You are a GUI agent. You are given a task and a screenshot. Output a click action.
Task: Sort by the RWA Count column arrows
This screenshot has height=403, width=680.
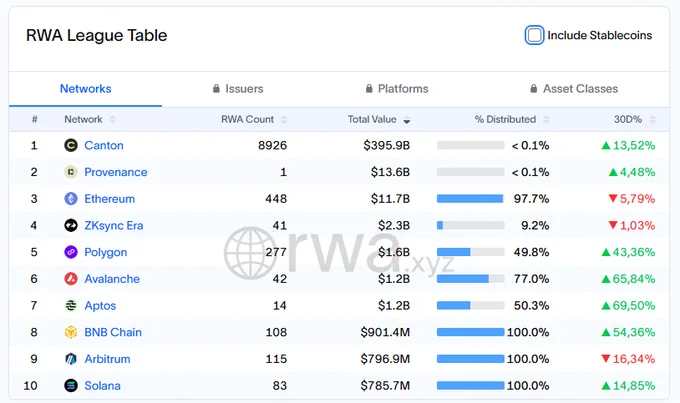pyautogui.click(x=284, y=119)
